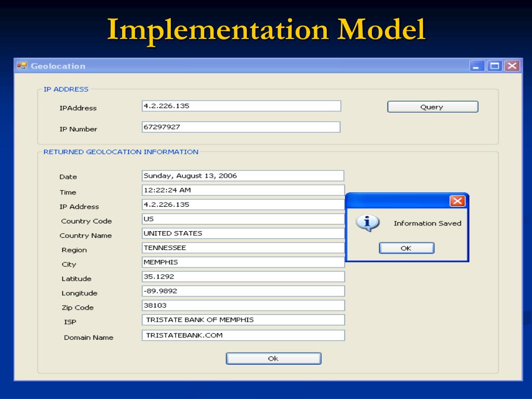
Task: Focus the IP Number field 67297927
Action: 241,127
